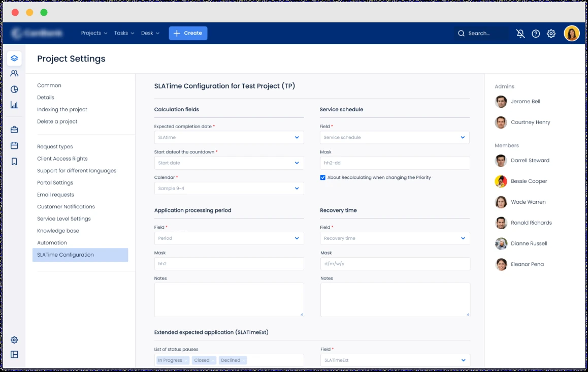This screenshot has height=372, width=588.
Task: Go to Service Level Settings
Action: pyautogui.click(x=64, y=219)
